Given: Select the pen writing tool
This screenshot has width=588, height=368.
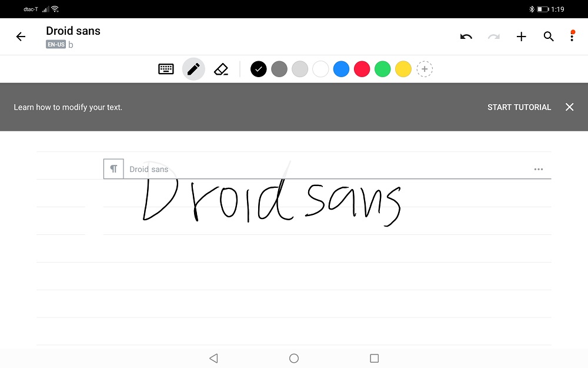Looking at the screenshot, I should (193, 69).
